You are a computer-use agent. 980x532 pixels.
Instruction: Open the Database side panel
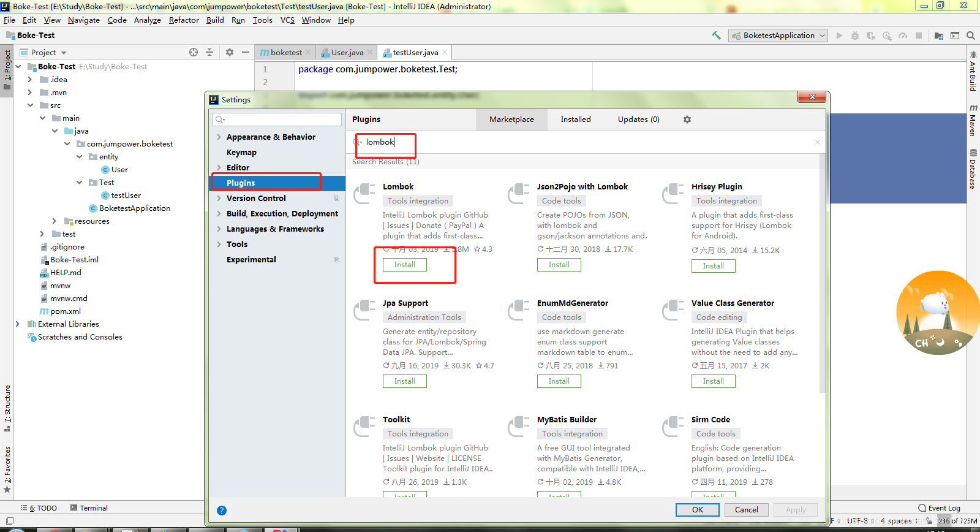coord(973,169)
